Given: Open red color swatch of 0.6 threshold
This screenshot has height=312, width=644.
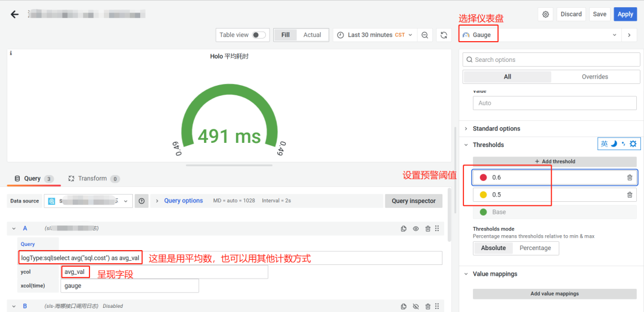Looking at the screenshot, I should point(484,177).
